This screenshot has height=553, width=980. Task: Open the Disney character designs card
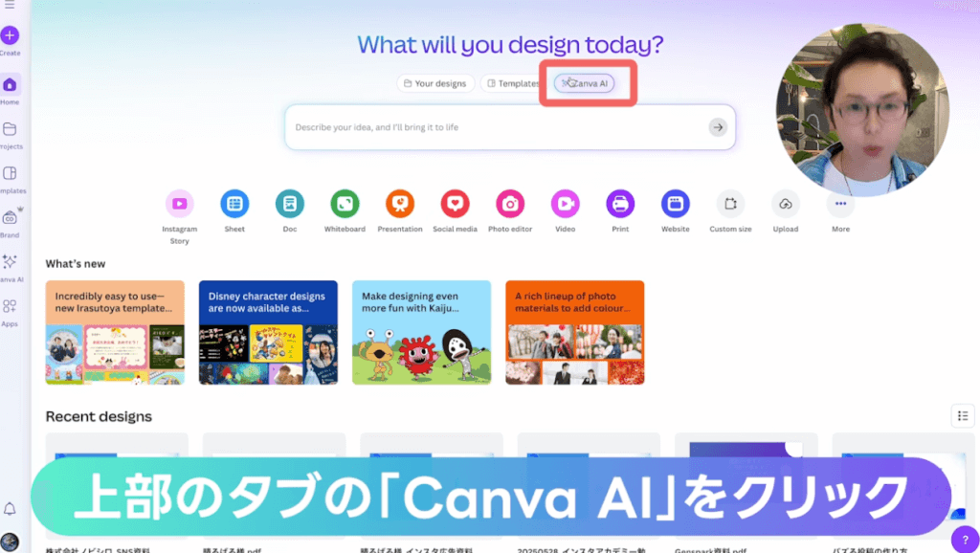268,332
